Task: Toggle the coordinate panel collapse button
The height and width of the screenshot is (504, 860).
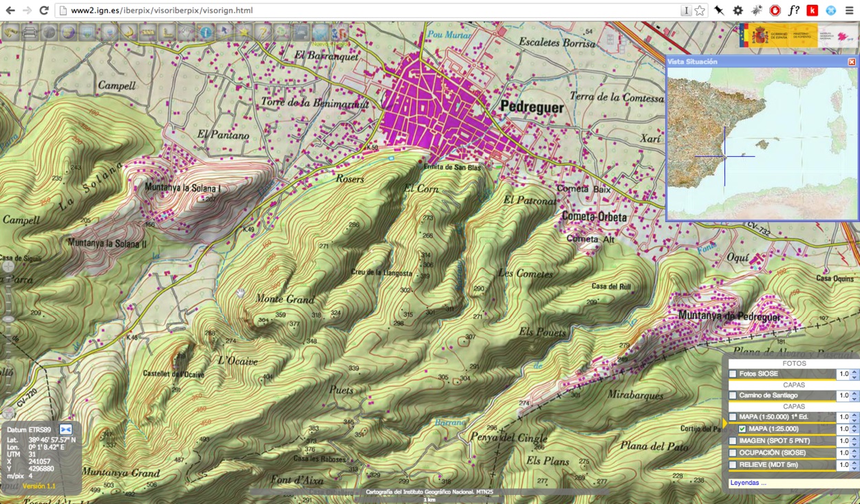Action: (x=66, y=430)
